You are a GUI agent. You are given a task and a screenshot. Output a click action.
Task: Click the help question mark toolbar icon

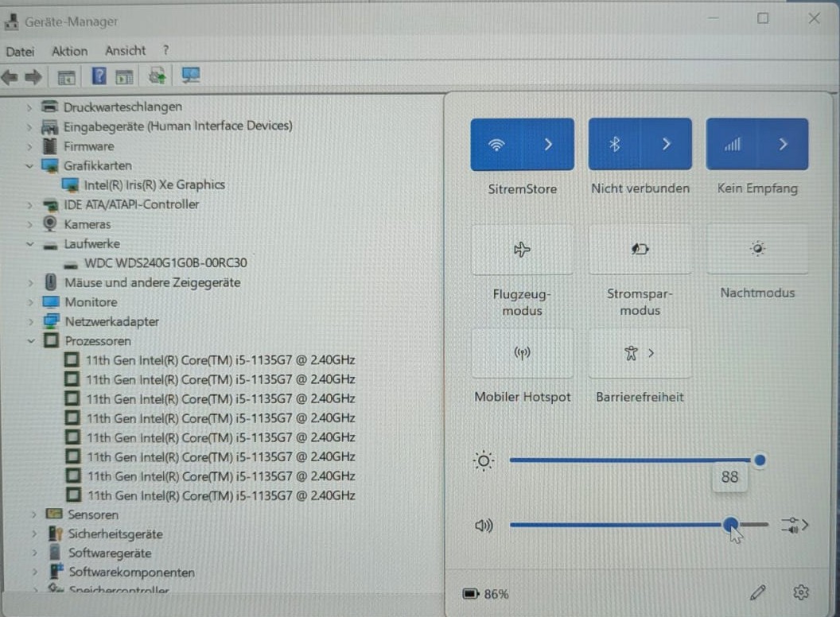pyautogui.click(x=99, y=76)
